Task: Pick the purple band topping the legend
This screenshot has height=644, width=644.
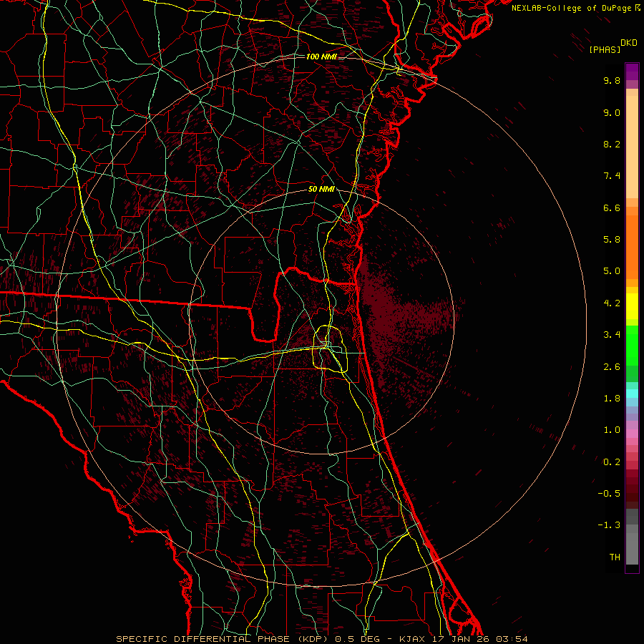Action: coord(632,72)
